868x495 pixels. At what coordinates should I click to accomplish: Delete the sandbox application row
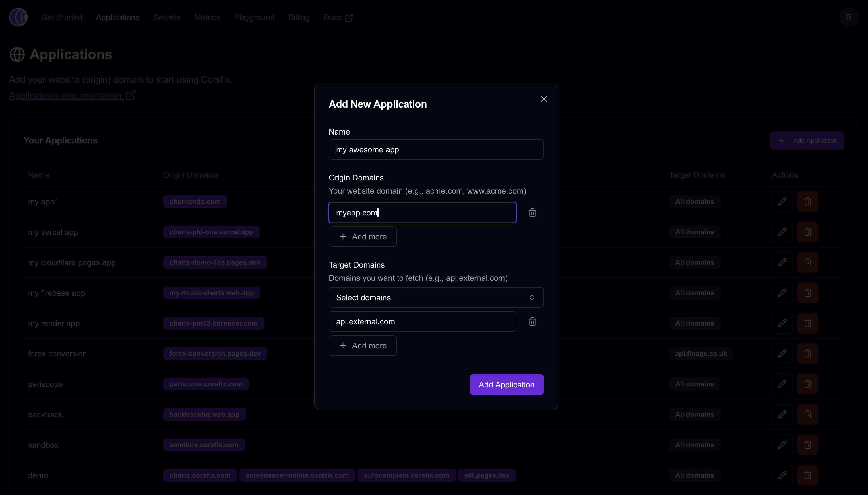[x=807, y=445]
